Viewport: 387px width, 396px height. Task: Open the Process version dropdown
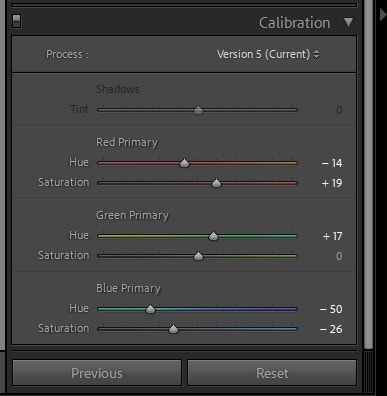[x=268, y=54]
